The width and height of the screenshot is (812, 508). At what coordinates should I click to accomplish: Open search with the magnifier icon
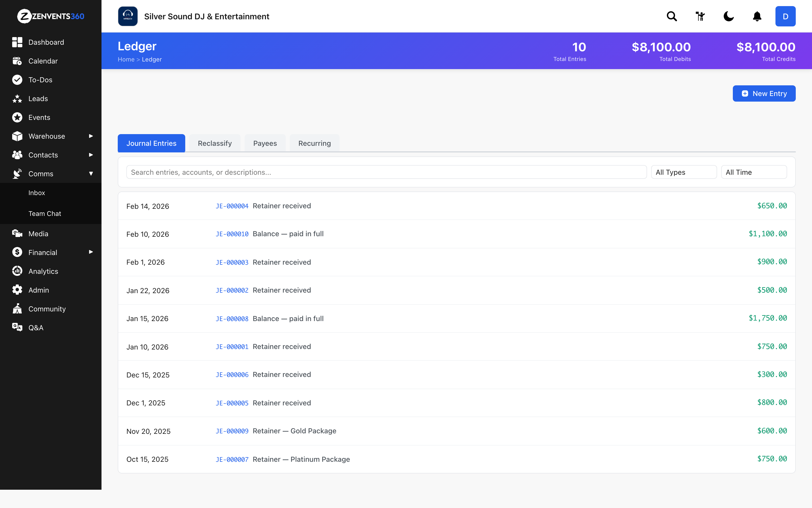pyautogui.click(x=672, y=16)
